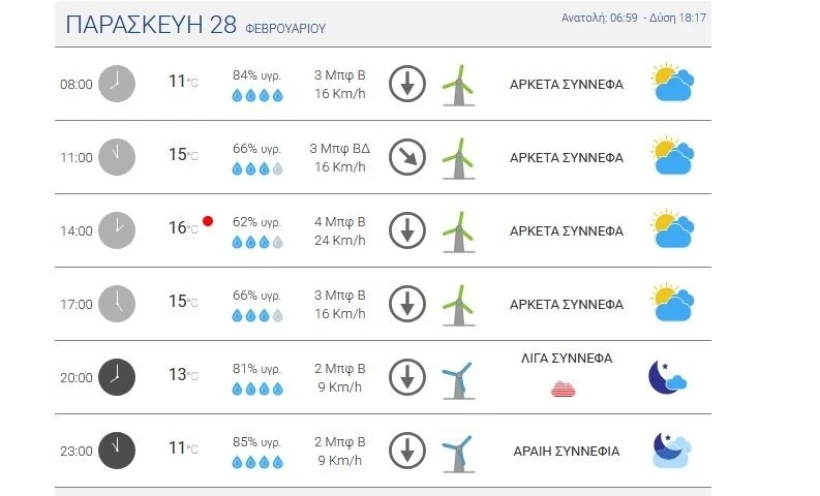Click the moon-and-cloud icon at 20:00
The image size is (820, 496).
(x=667, y=377)
